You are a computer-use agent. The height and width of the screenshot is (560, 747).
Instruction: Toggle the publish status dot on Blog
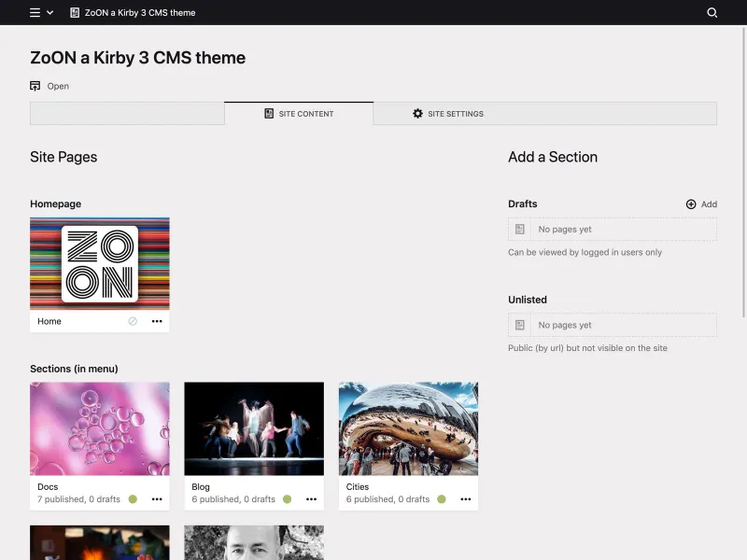pos(285,498)
